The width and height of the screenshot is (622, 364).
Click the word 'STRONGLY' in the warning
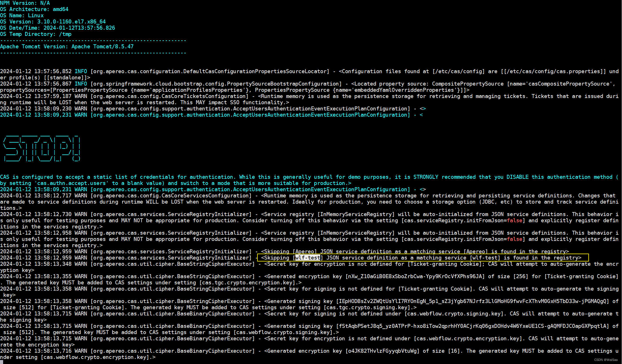pyautogui.click(x=426, y=177)
